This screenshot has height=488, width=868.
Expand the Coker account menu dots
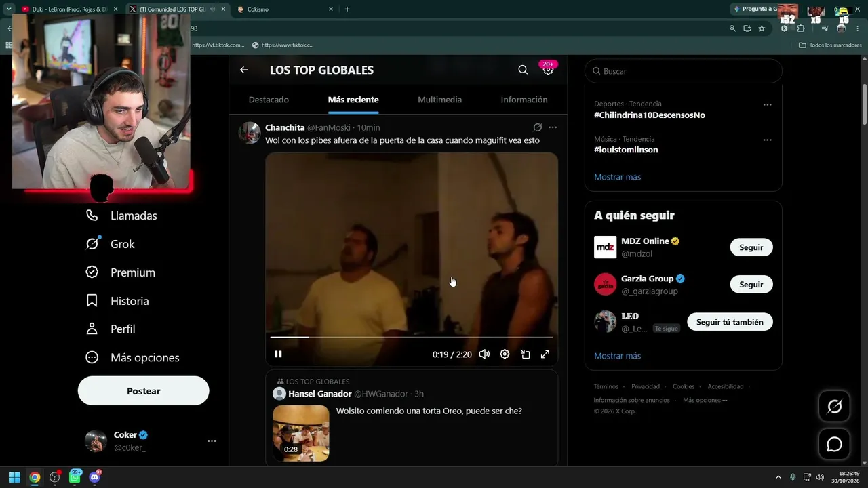click(212, 441)
